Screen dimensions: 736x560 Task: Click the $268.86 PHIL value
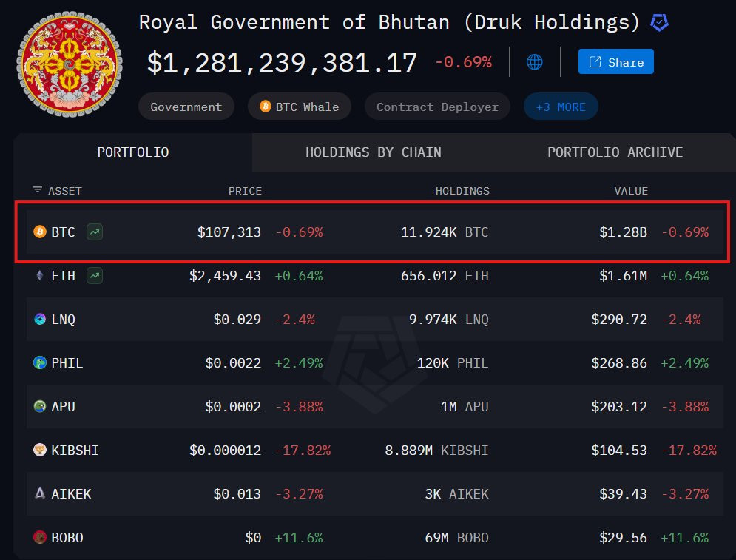click(619, 362)
